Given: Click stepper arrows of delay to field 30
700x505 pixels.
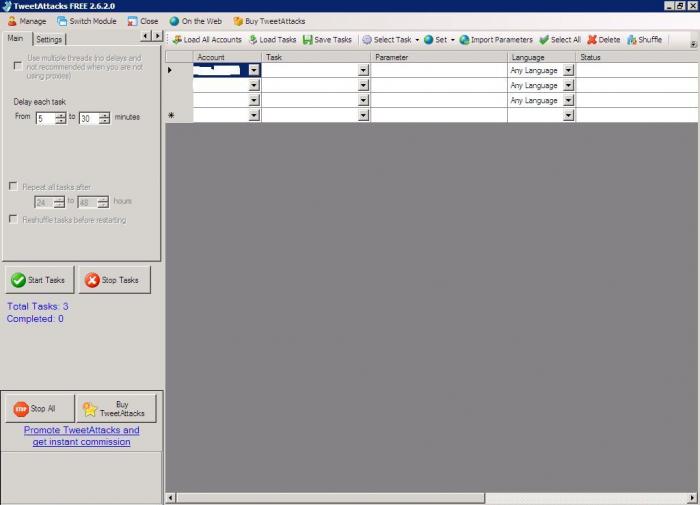Looking at the screenshot, I should point(104,118).
